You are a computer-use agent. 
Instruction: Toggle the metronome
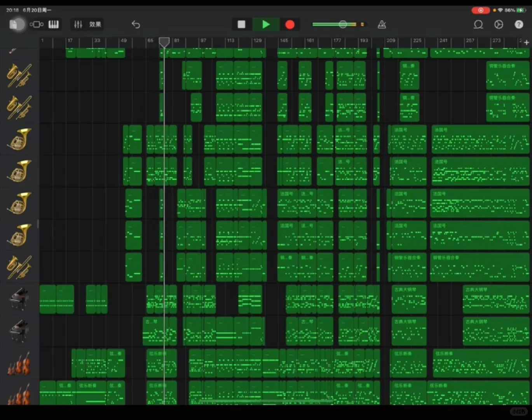[382, 24]
